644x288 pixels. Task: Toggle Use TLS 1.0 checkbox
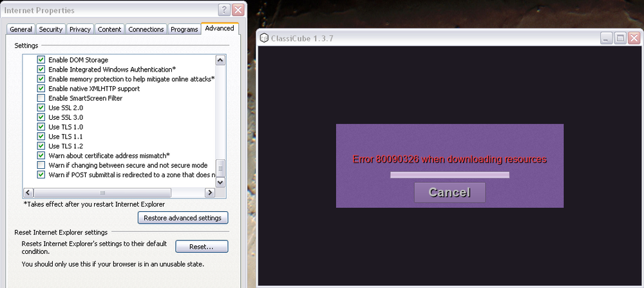41,126
